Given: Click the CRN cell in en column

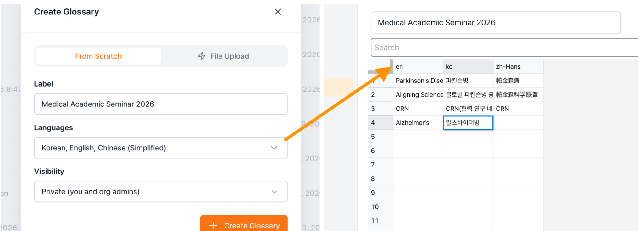Looking at the screenshot, I should (x=418, y=109).
